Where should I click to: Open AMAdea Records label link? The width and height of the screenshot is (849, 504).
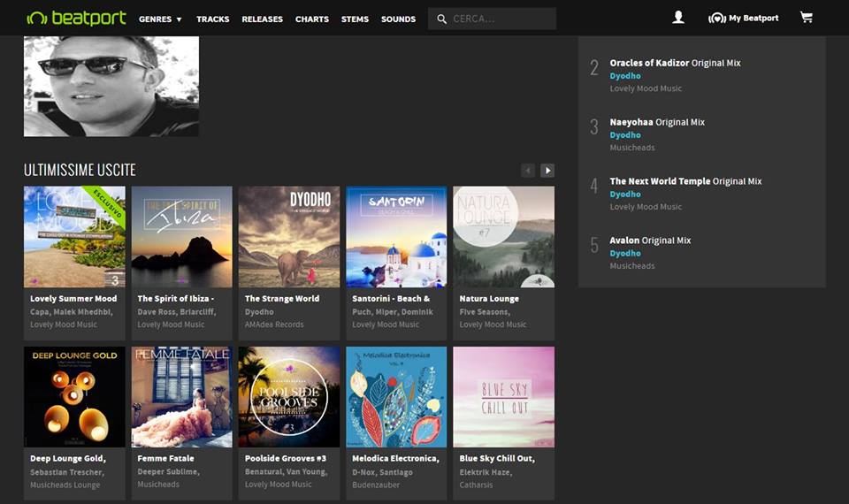point(274,325)
